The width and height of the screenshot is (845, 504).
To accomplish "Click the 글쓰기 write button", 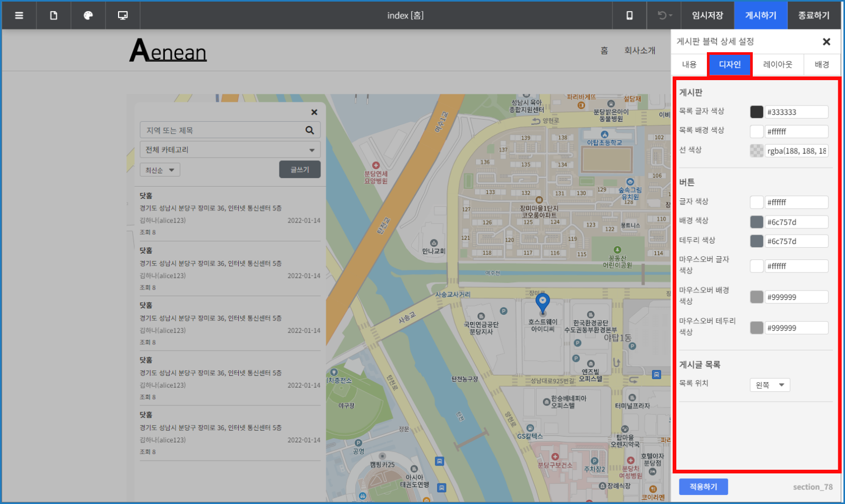I will tap(299, 170).
